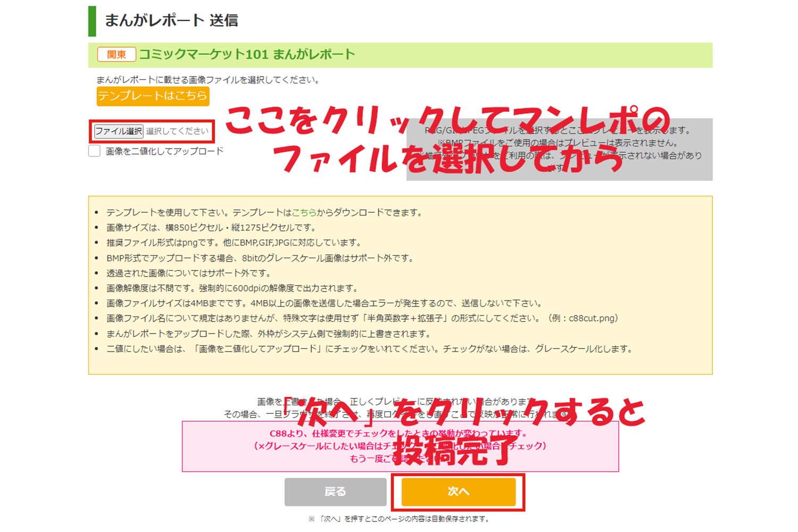Select the "コミックマーケット101 まんがレポート" title

coord(247,55)
